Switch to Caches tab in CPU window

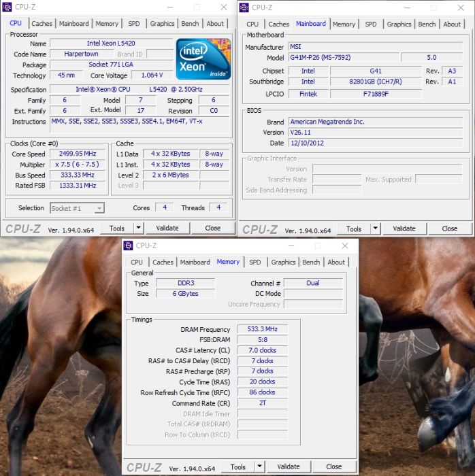[42, 24]
